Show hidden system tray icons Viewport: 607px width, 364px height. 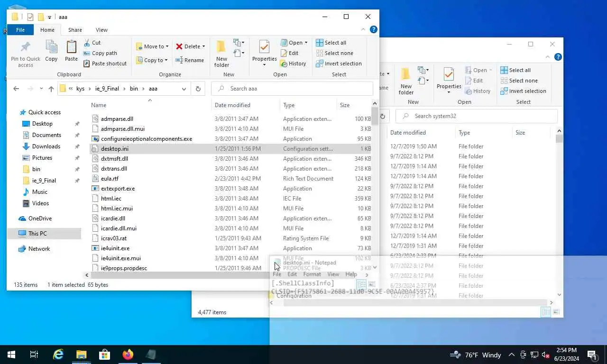tap(512, 355)
